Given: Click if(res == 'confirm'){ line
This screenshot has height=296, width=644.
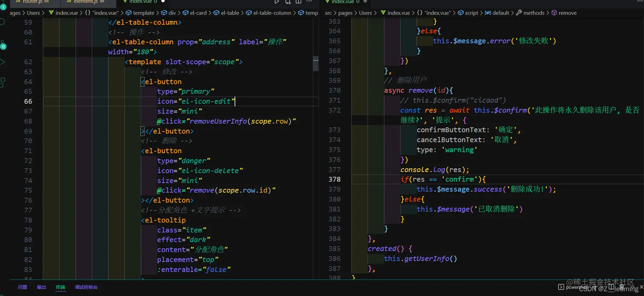Looking at the screenshot, I should pos(443,179).
